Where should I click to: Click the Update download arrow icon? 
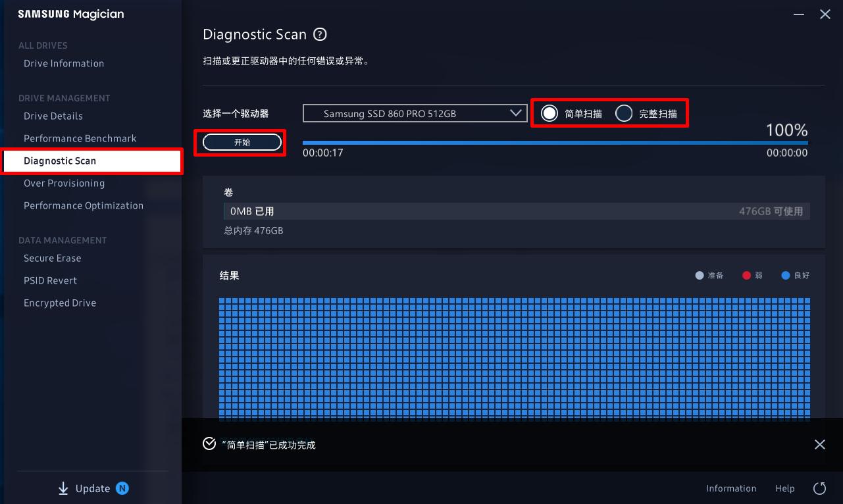pos(63,488)
